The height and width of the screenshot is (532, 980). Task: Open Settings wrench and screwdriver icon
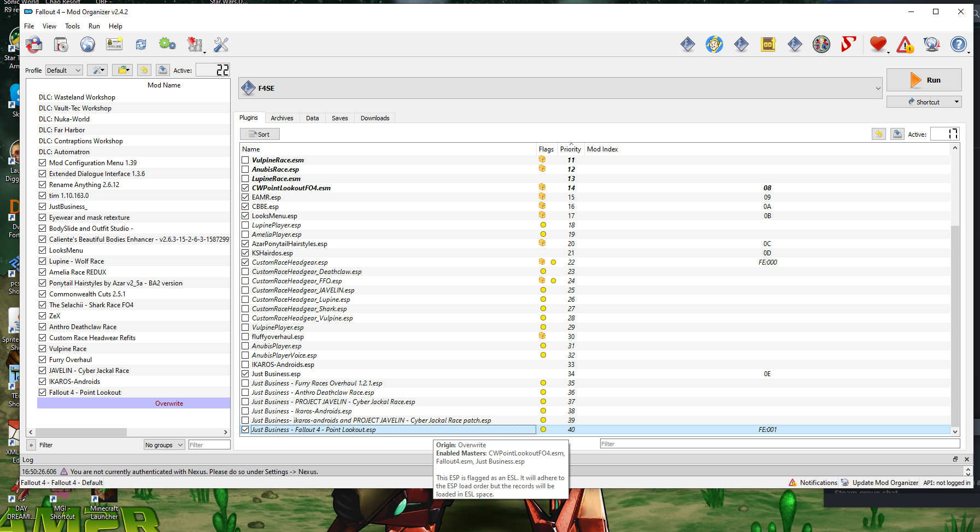[221, 44]
